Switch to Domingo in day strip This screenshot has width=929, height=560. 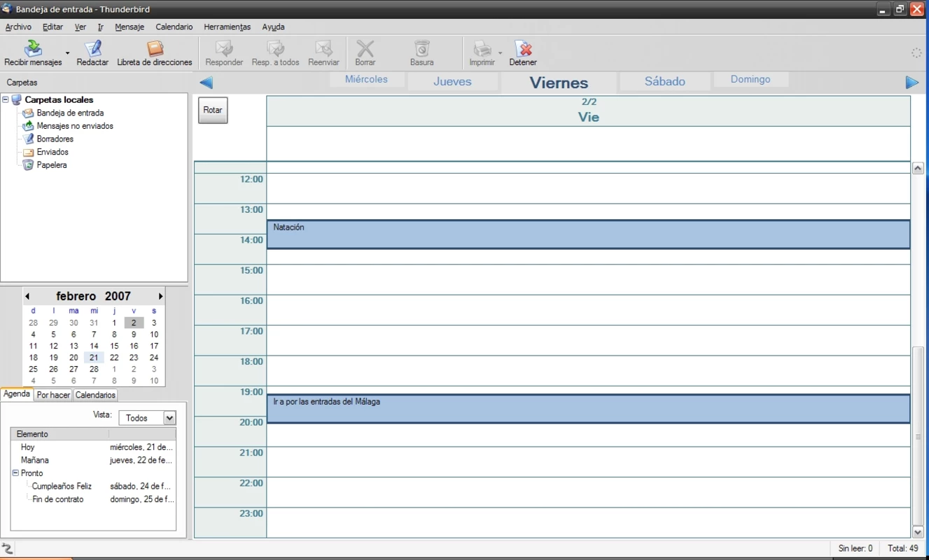(x=750, y=79)
